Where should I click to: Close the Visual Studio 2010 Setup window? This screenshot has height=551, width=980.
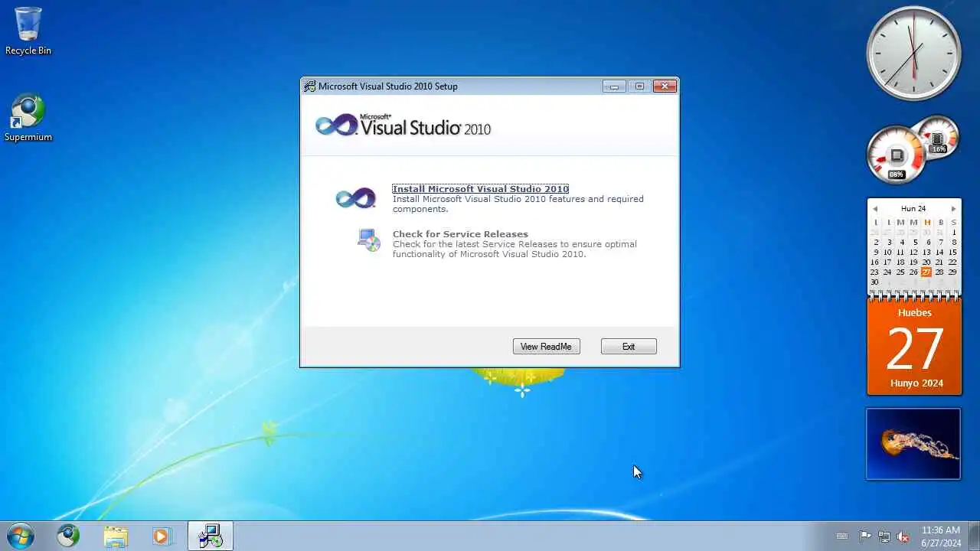pyautogui.click(x=665, y=86)
